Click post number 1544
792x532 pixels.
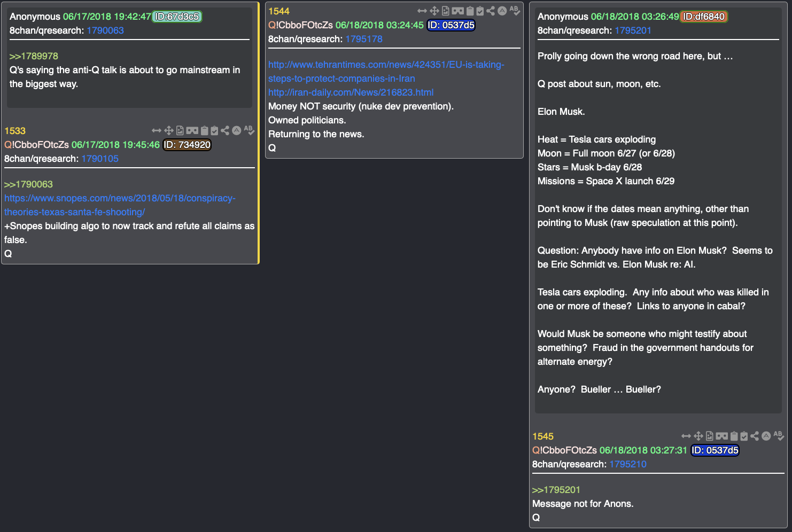[x=279, y=11]
